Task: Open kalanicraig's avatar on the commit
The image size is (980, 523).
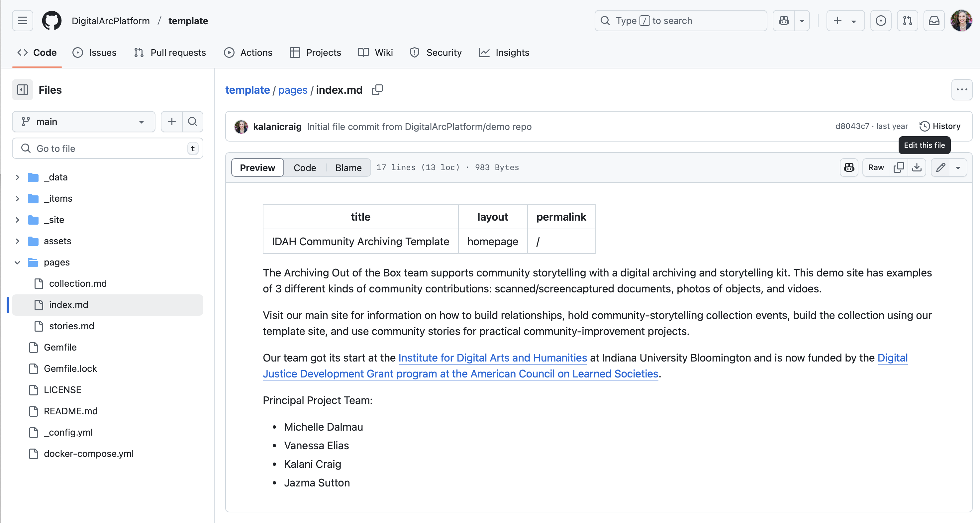Action: 241,126
